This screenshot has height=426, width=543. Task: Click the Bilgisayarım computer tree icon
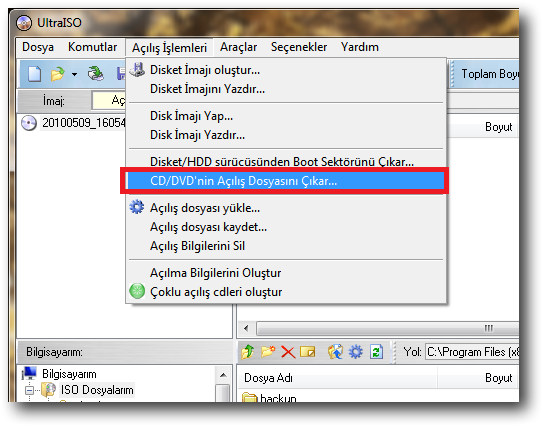(x=29, y=374)
